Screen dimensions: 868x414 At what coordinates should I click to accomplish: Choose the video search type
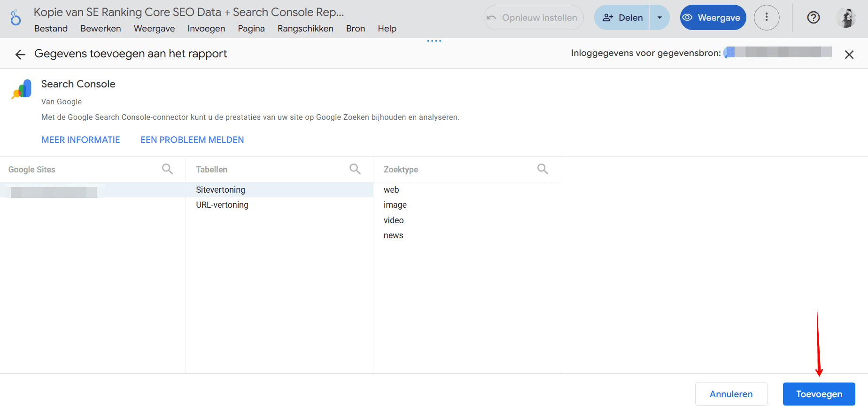467,220
